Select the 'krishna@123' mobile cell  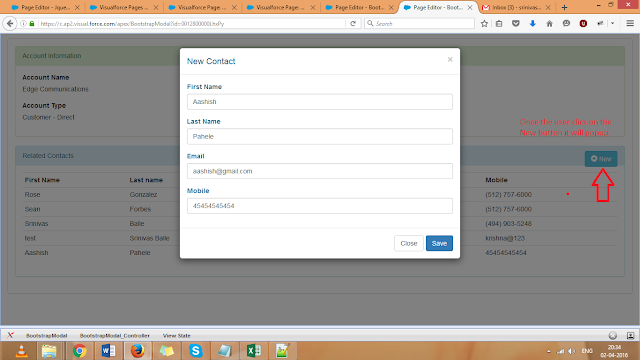tap(505, 238)
